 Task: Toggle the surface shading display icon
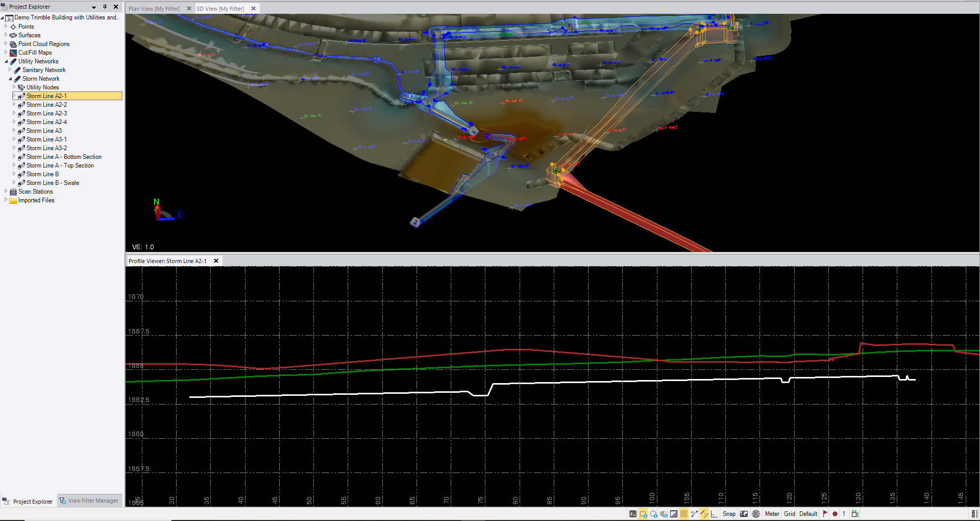(674, 514)
